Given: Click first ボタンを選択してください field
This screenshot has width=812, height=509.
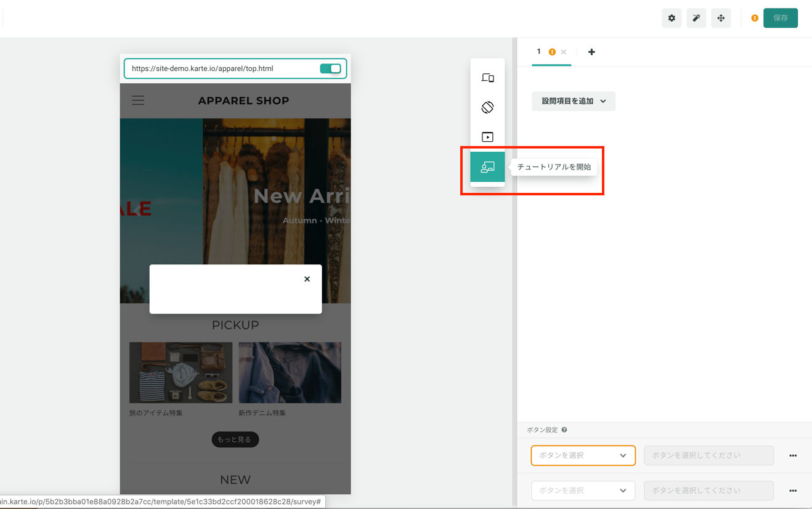Looking at the screenshot, I should pyautogui.click(x=708, y=455).
